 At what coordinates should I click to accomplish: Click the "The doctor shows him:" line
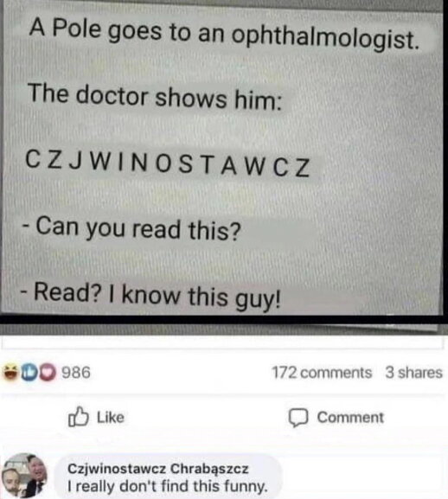pos(155,96)
